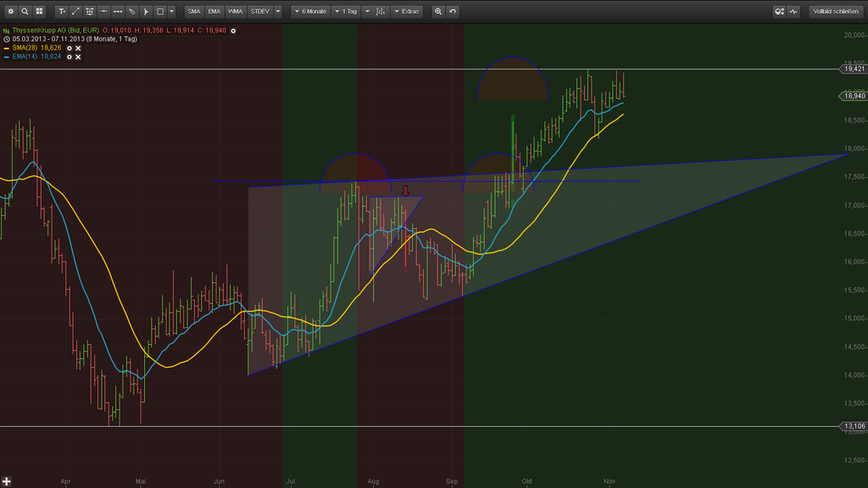
Task: Open the 6 Monate time range dropdown
Action: coord(310,11)
